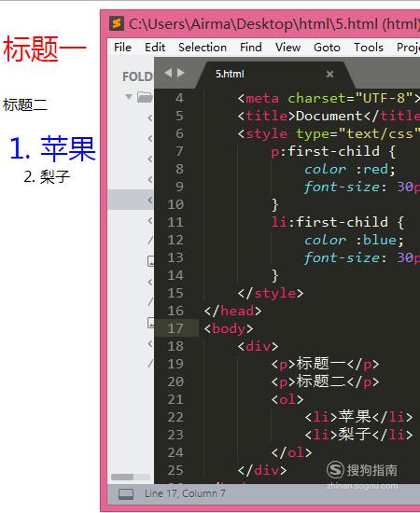The width and height of the screenshot is (420, 513).
Task: Click the '</ol>' closing tag
Action: [291, 452]
